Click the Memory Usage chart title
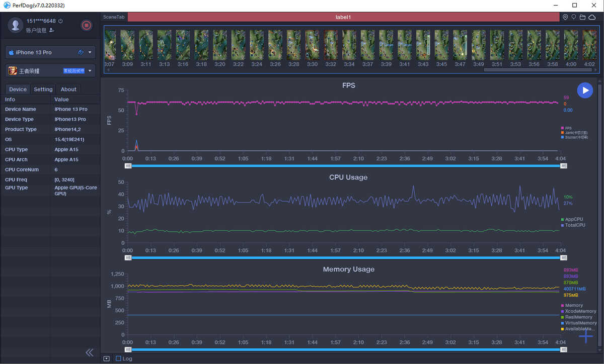The image size is (604, 364). click(x=348, y=269)
